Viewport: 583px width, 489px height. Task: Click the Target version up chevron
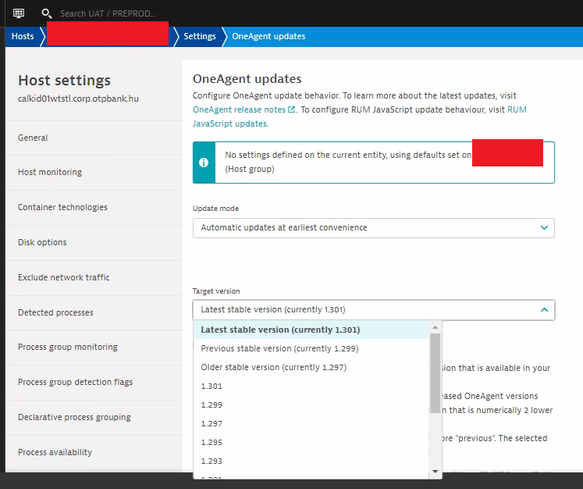[x=544, y=309]
